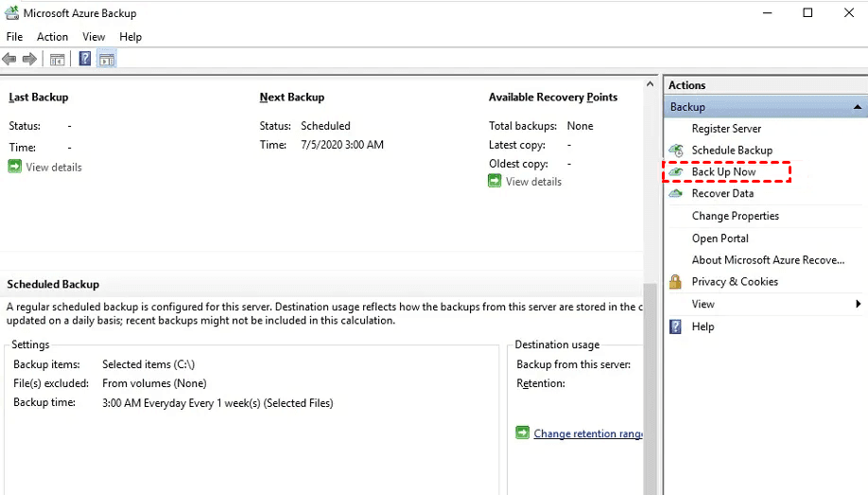Select Register Server action
The image size is (868, 495).
pos(726,129)
